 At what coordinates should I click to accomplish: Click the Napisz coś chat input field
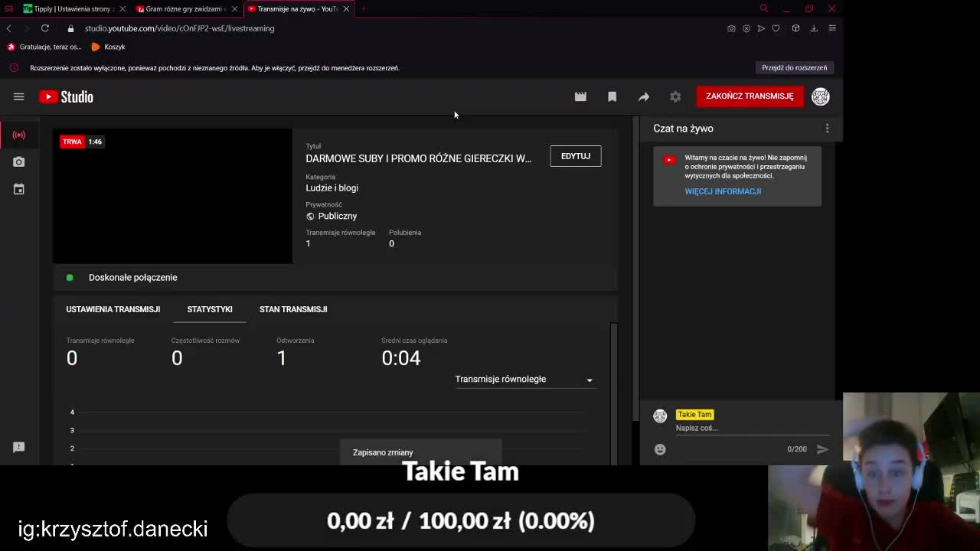[x=752, y=429]
